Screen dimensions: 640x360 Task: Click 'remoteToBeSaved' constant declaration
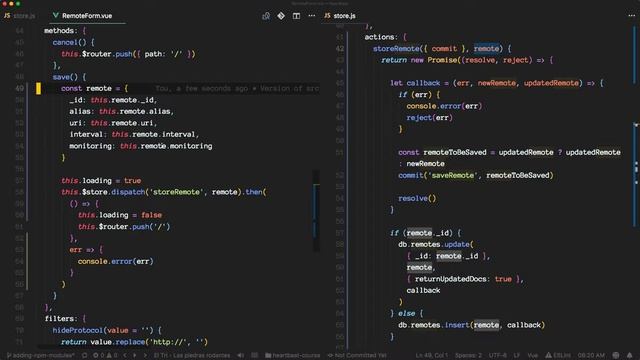point(455,152)
